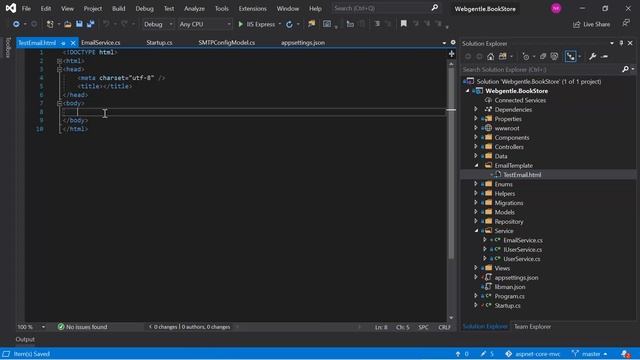Toggle auto-hide pin on Solution Explorer panel
The width and height of the screenshot is (640, 360).
(x=621, y=43)
